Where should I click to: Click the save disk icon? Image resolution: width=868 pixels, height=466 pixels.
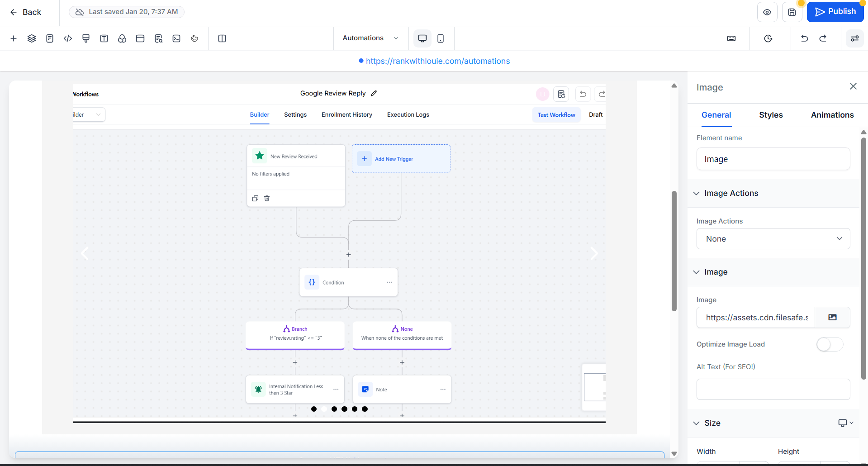[x=792, y=12]
